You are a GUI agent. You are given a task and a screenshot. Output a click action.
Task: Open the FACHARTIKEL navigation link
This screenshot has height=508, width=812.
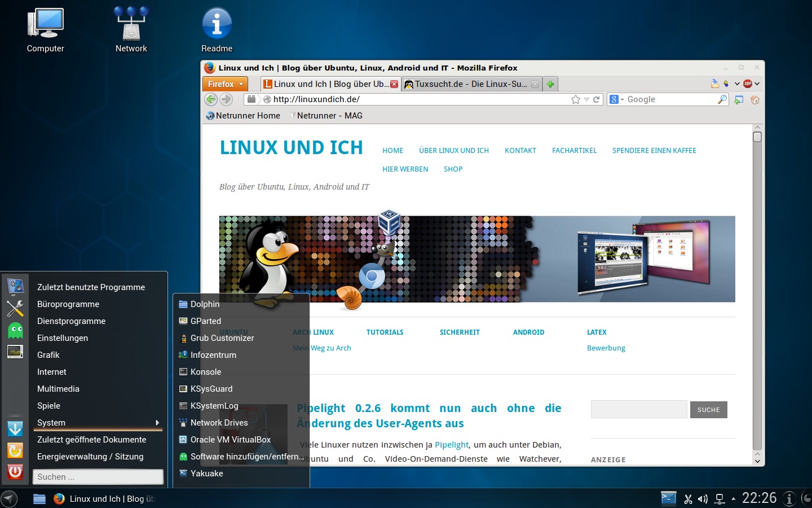click(574, 151)
